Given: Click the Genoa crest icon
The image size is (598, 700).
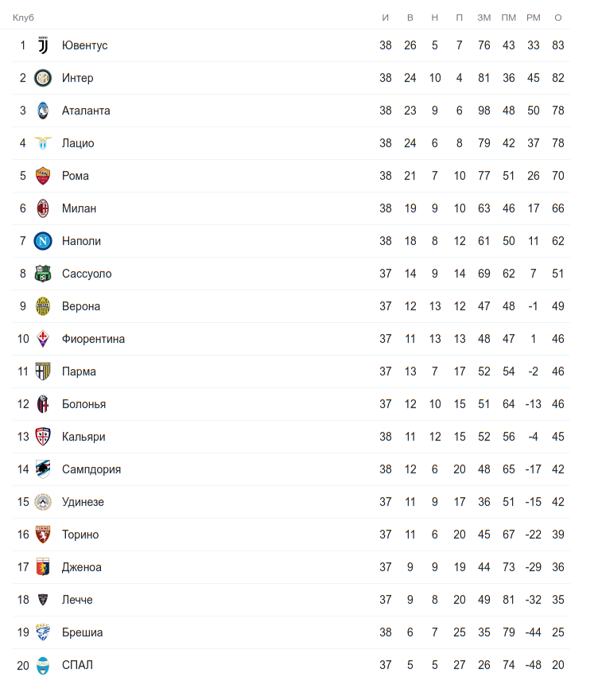Looking at the screenshot, I should pyautogui.click(x=43, y=567).
